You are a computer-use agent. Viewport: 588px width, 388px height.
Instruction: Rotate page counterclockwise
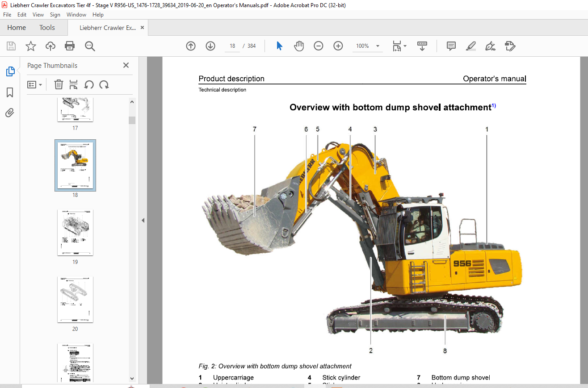click(89, 84)
